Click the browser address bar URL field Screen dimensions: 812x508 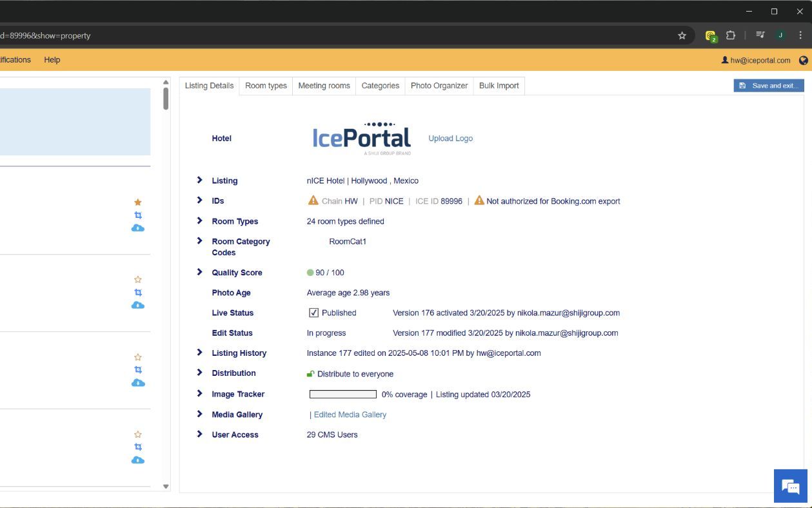pos(335,35)
